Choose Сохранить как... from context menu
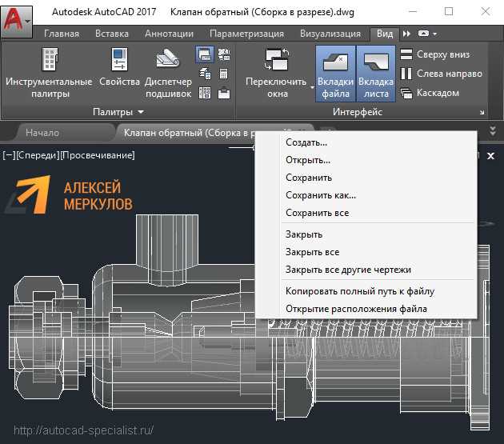This screenshot has height=444, width=504. (320, 195)
